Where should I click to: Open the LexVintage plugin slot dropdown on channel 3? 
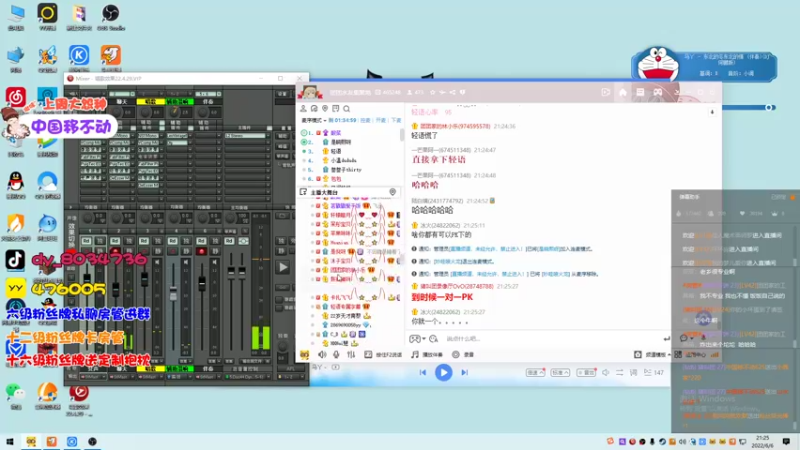coord(191,136)
